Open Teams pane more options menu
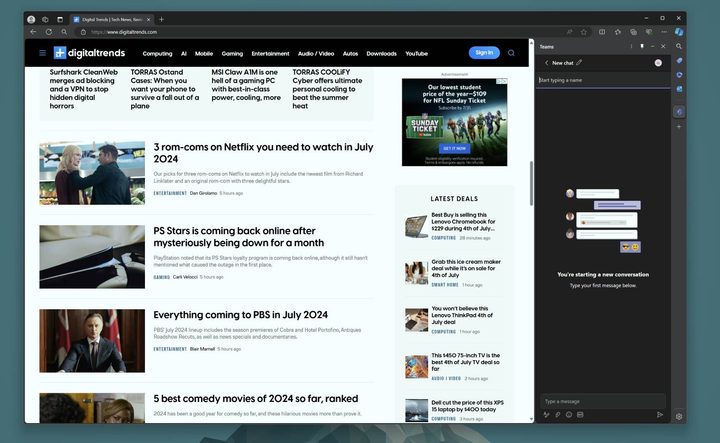Image resolution: width=720 pixels, height=443 pixels. coord(631,46)
